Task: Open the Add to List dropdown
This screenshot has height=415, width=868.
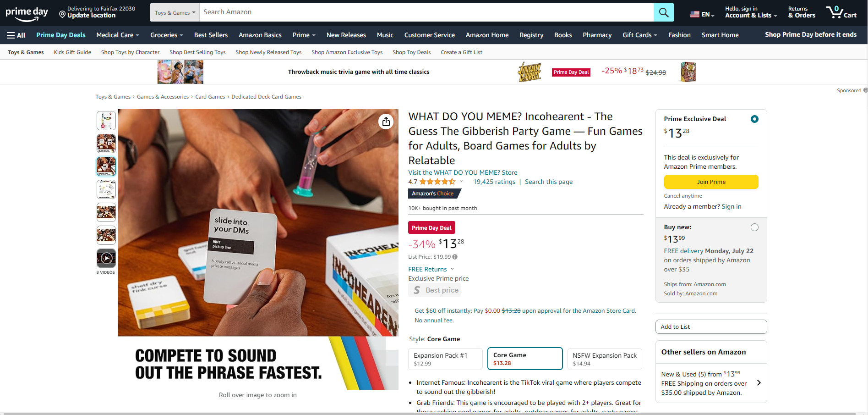Action: pos(711,327)
